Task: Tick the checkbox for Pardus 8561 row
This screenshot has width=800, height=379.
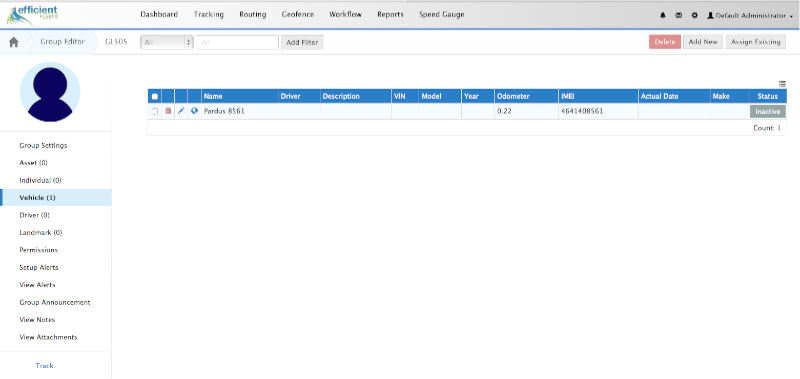Action: pos(155,111)
